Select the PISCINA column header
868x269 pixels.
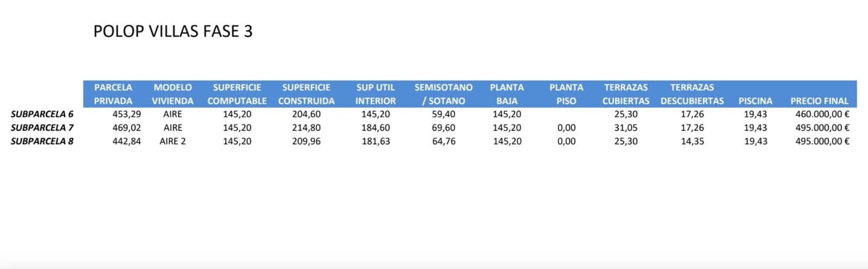755,101
